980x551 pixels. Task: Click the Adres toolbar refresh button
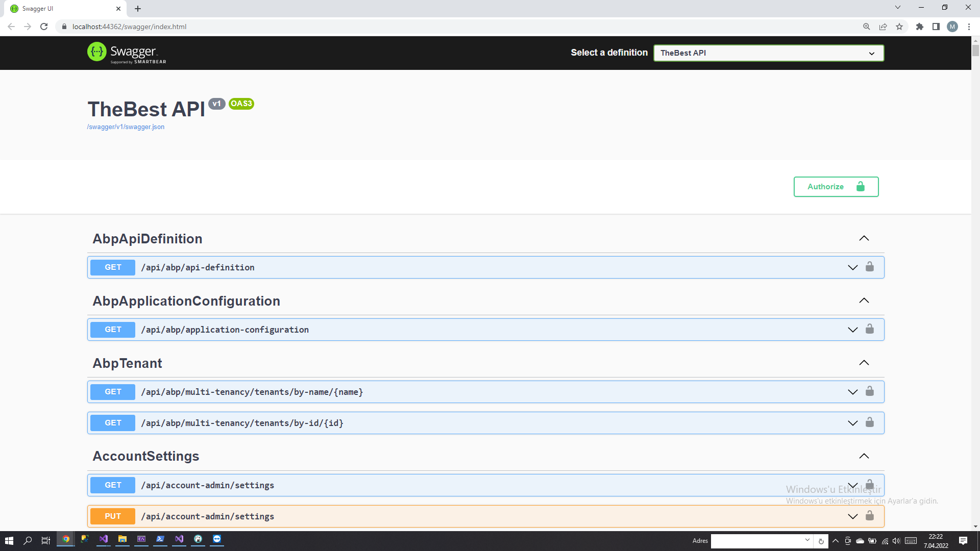point(821,541)
